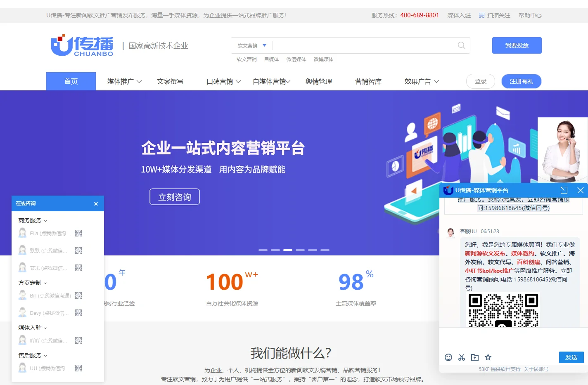Click the U传播 CHUANBO logo

(82, 45)
